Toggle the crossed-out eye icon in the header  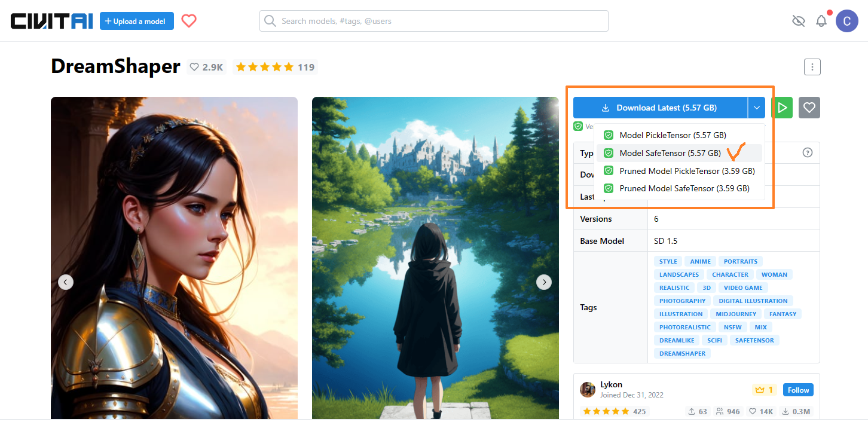tap(798, 21)
